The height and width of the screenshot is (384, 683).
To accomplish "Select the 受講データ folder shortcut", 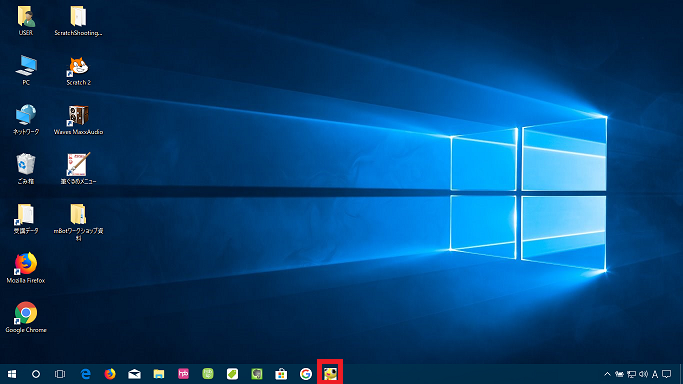I will 26,218.
